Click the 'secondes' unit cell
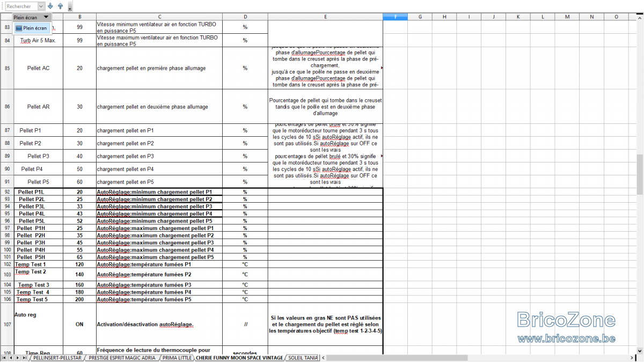644x362 pixels. coord(245,350)
